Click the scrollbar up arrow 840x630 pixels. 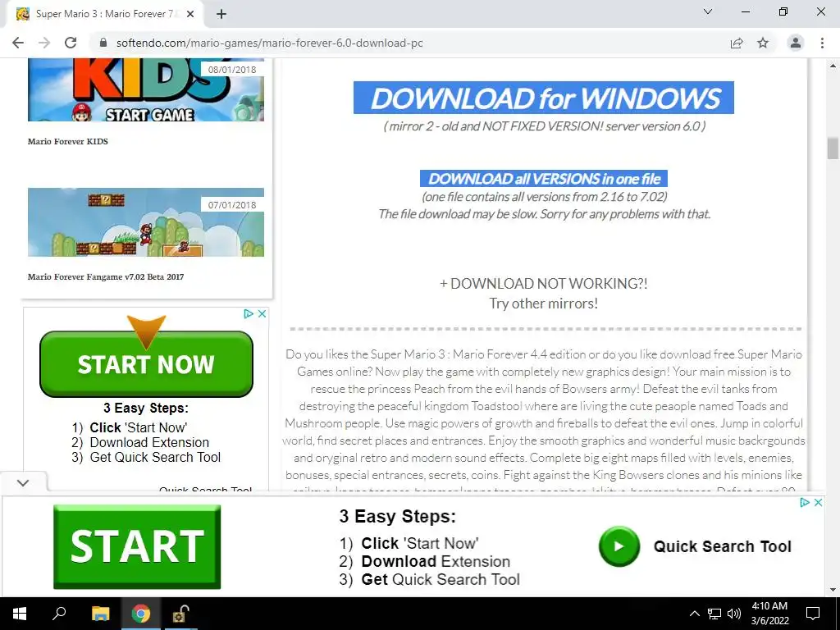pos(833,66)
